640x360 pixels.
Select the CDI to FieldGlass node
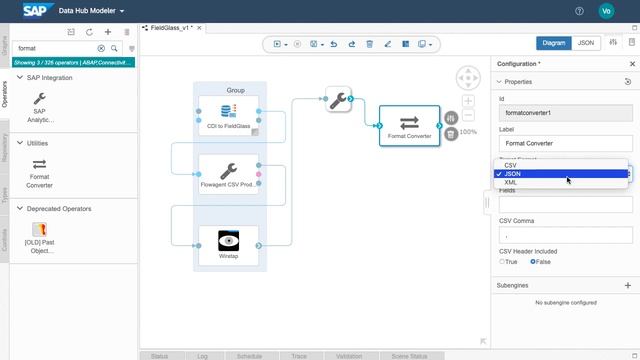[229, 116]
